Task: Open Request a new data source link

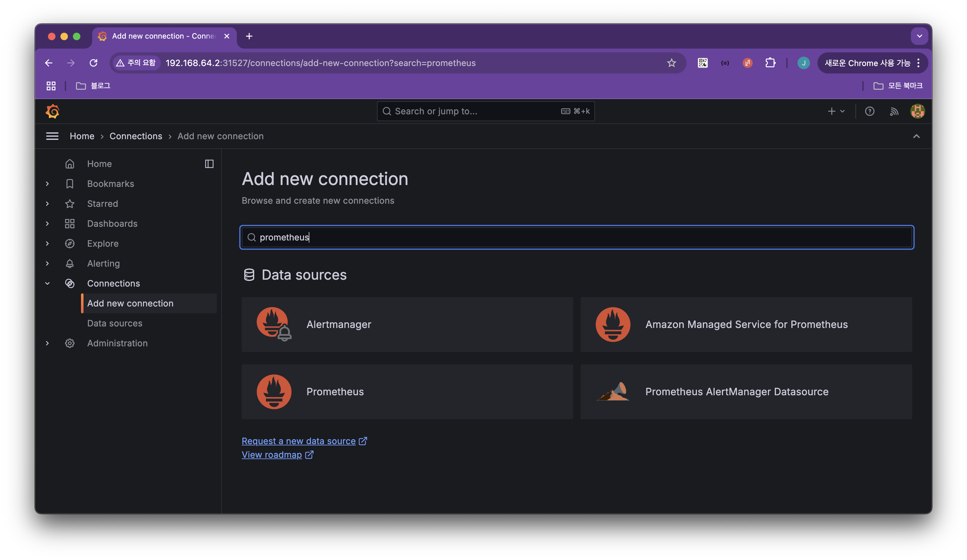Action: 298,441
